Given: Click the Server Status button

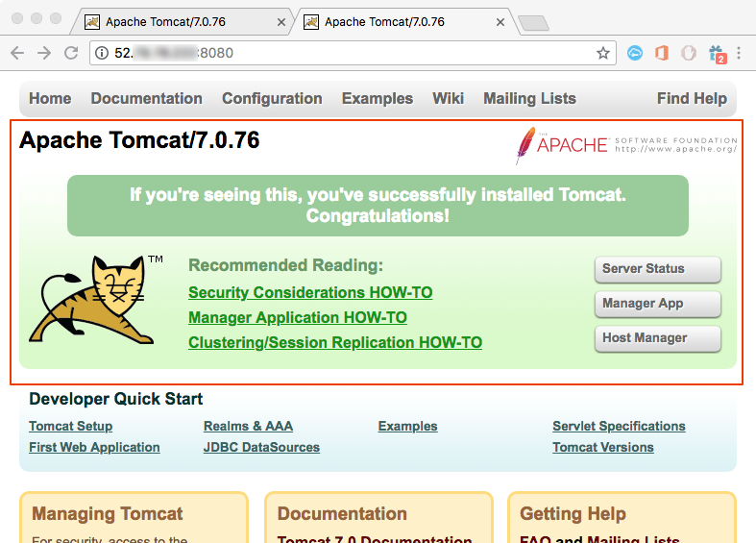Looking at the screenshot, I should pyautogui.click(x=658, y=269).
